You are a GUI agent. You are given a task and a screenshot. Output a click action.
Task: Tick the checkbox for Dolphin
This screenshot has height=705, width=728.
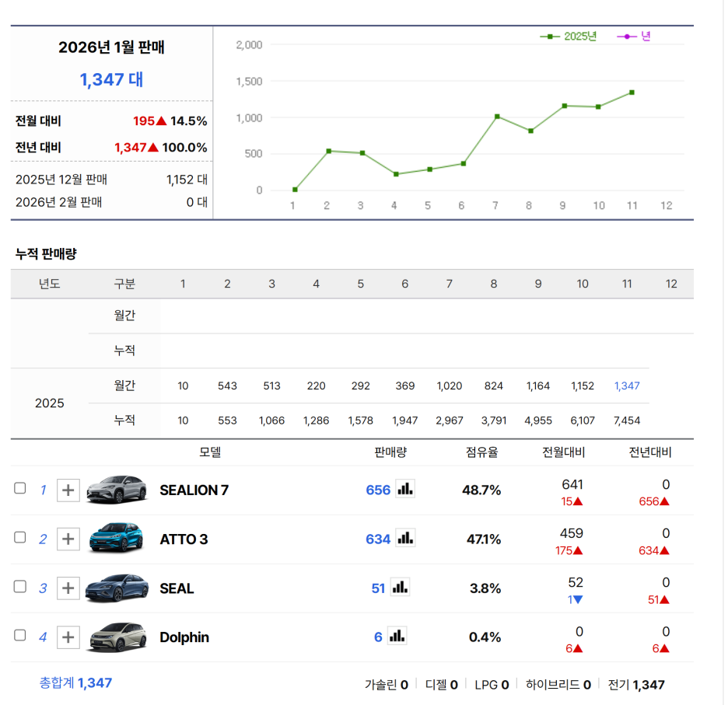point(20,635)
